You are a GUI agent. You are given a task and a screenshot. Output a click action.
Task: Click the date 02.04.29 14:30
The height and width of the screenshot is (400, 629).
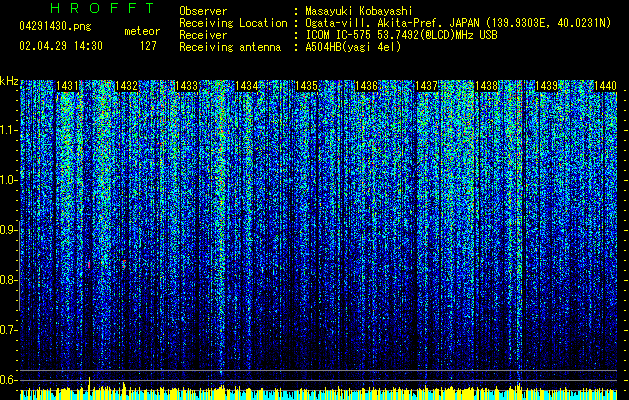click(61, 46)
